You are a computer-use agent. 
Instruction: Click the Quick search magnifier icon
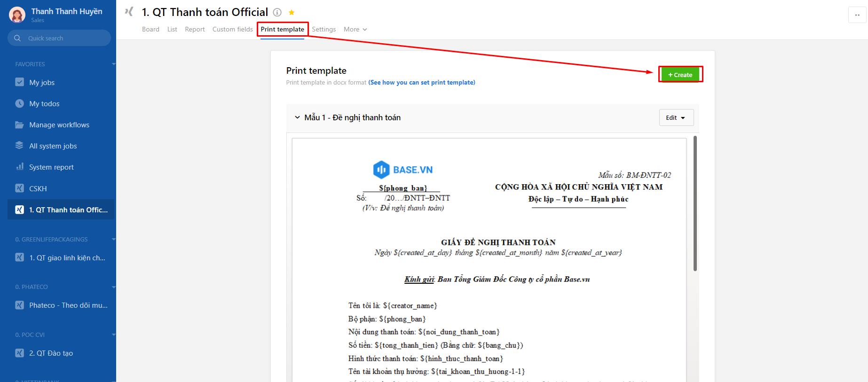point(17,38)
